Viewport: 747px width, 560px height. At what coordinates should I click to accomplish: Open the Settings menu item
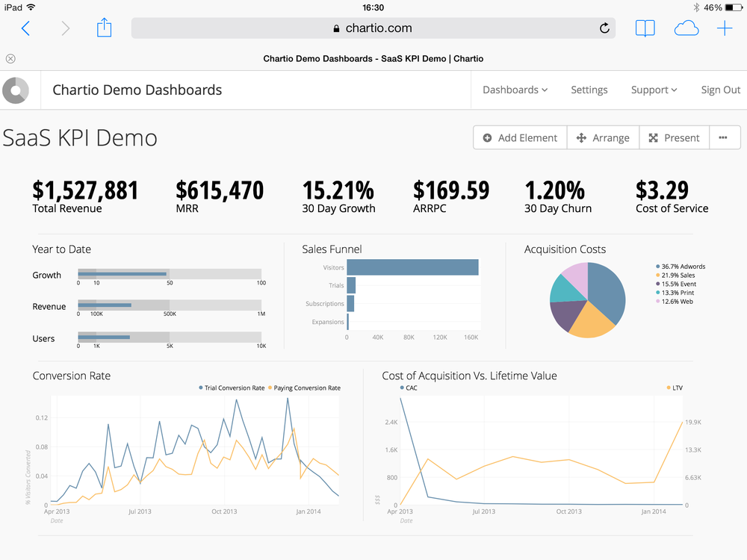(589, 90)
